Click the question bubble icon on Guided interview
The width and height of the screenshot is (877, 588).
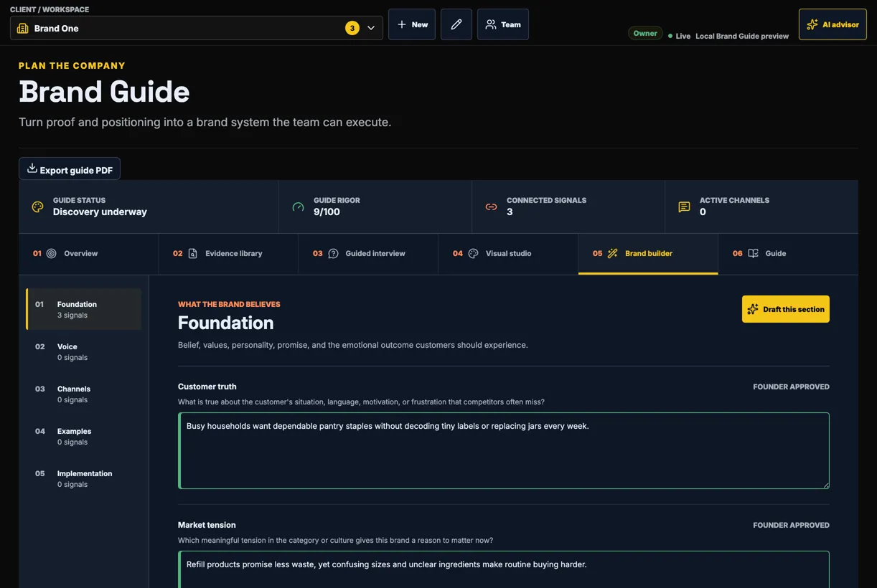(x=333, y=253)
